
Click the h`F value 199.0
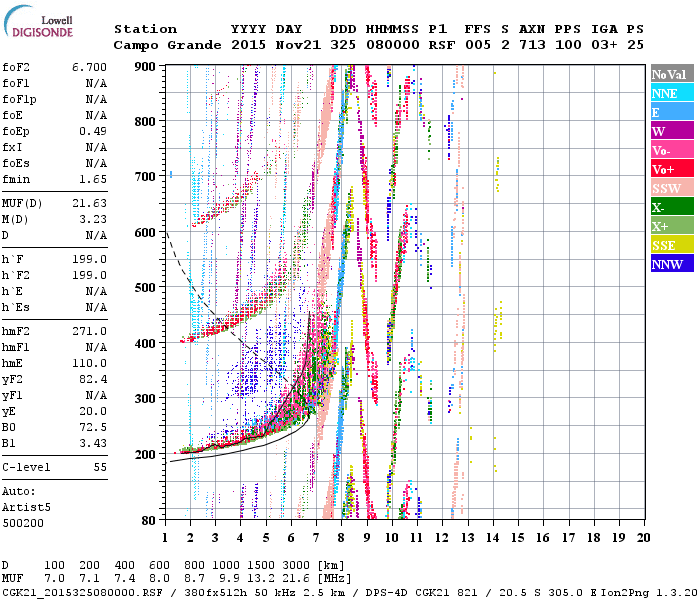pos(89,259)
